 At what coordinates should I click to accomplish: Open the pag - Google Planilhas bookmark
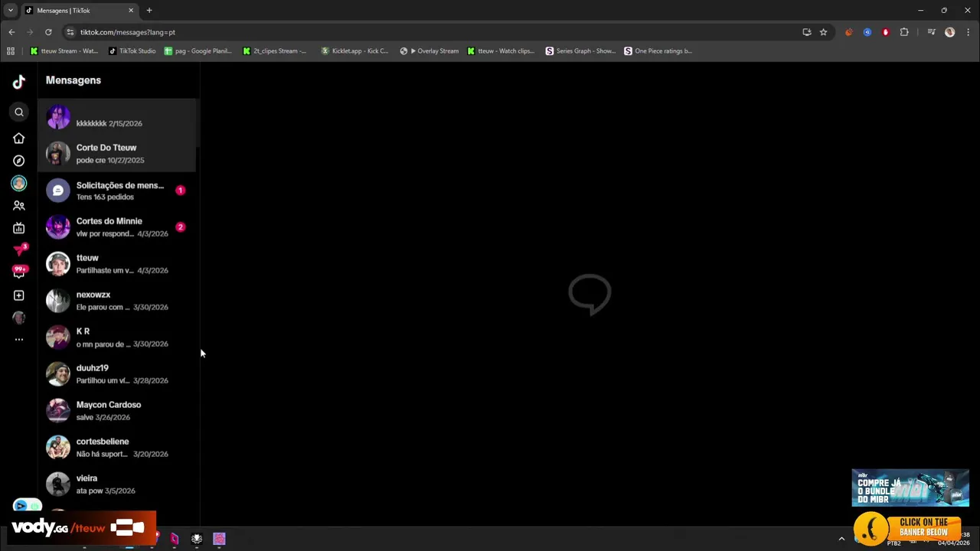pos(198,51)
